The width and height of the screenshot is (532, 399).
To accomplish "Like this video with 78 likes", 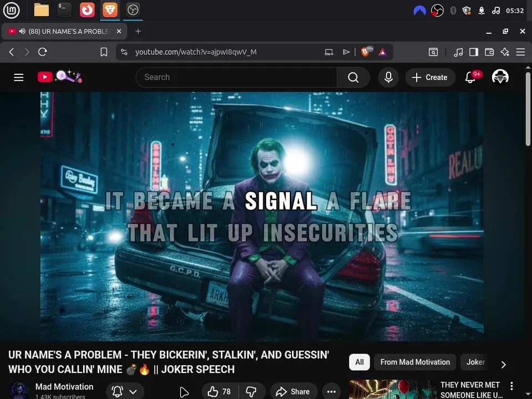I will 219,392.
